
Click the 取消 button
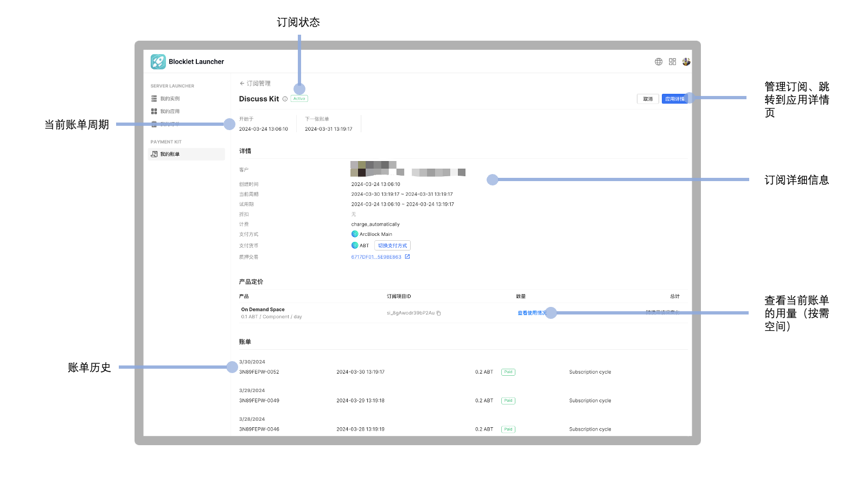click(648, 99)
